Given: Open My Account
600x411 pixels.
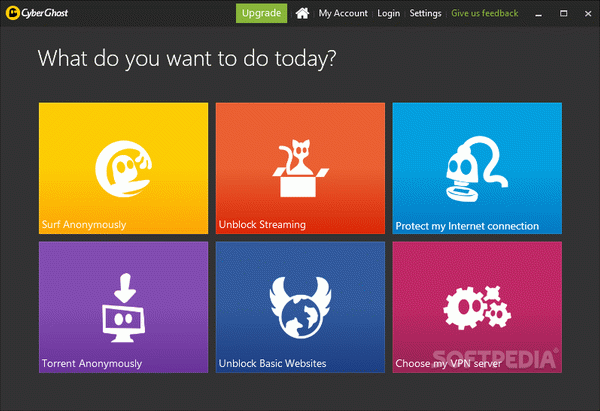Looking at the screenshot, I should point(343,13).
